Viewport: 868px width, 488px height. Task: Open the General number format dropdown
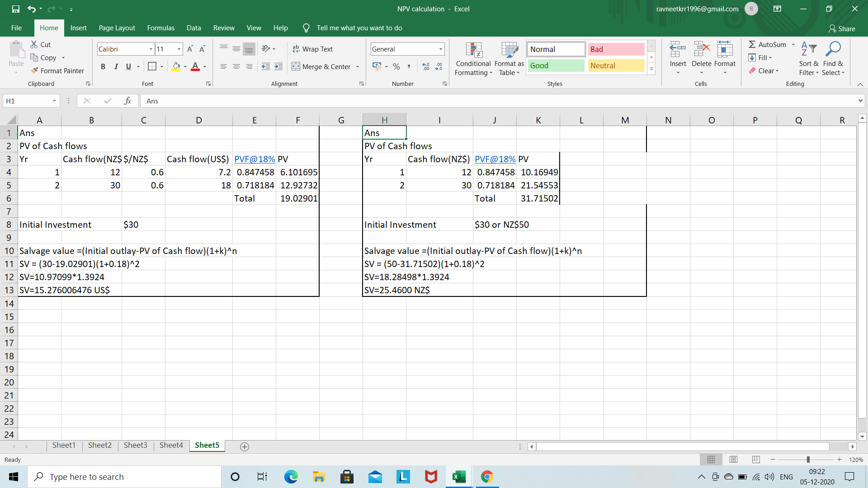tap(440, 49)
